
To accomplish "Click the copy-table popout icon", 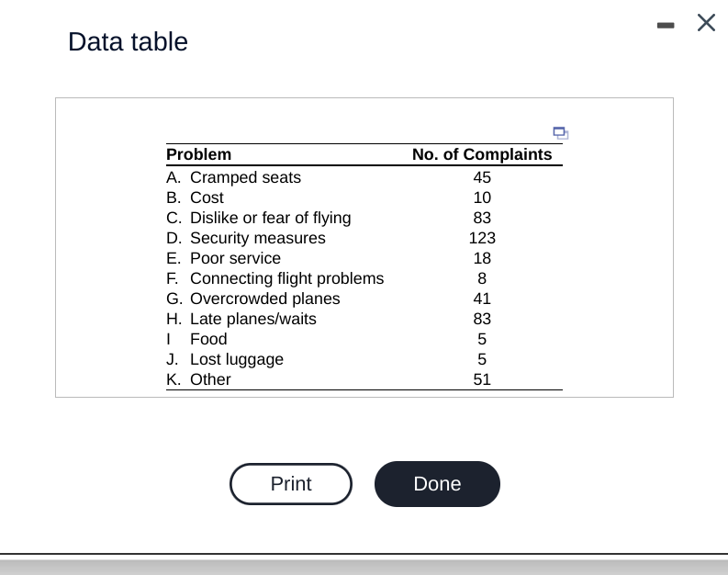I will coord(560,133).
